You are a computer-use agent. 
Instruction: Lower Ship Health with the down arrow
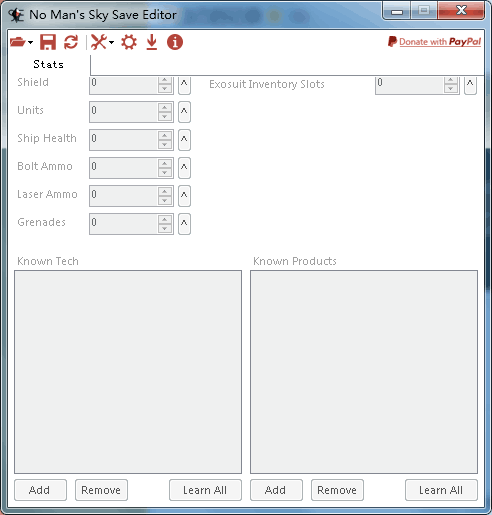coord(165,144)
